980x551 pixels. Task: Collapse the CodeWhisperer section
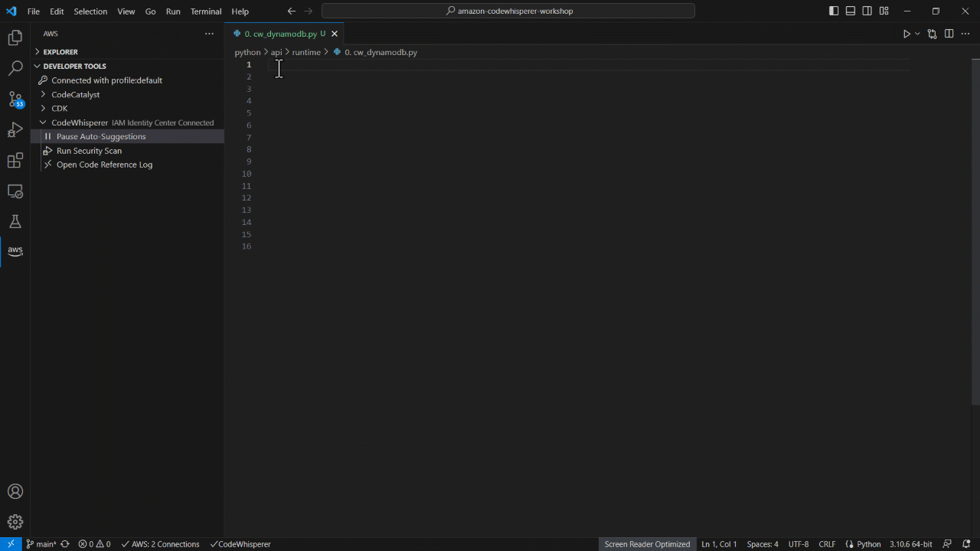click(x=43, y=122)
